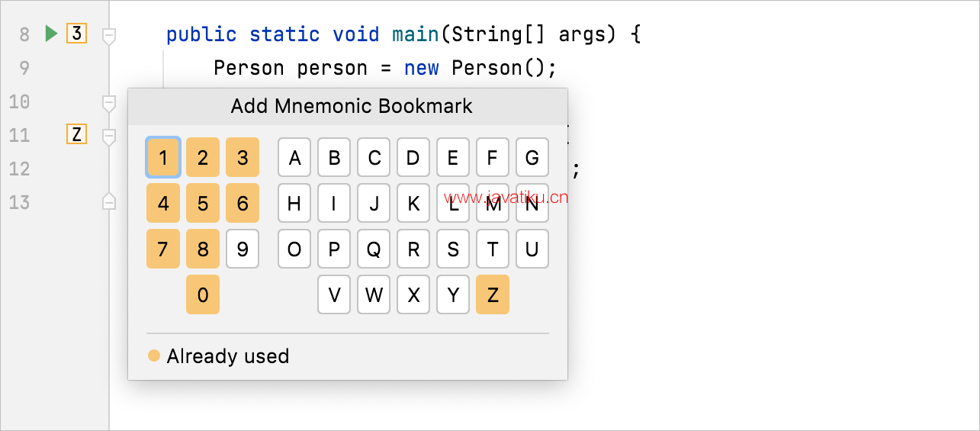Image resolution: width=980 pixels, height=431 pixels.
Task: Click the bookmark 3 gutter icon
Action: 76,34
